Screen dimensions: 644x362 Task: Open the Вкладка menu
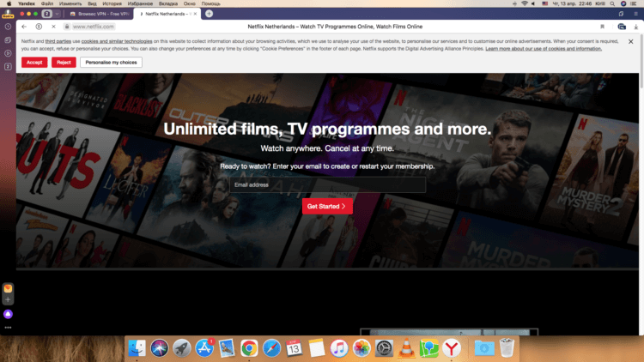click(168, 3)
